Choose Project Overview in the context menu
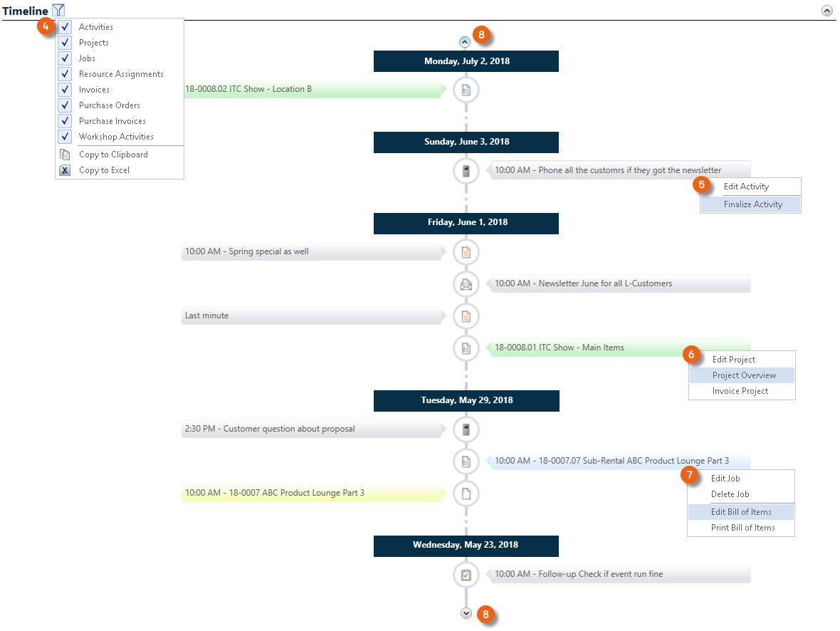 point(744,375)
